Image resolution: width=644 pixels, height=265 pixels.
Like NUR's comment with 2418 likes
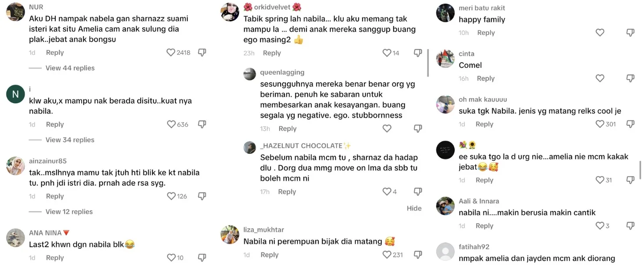[171, 53]
